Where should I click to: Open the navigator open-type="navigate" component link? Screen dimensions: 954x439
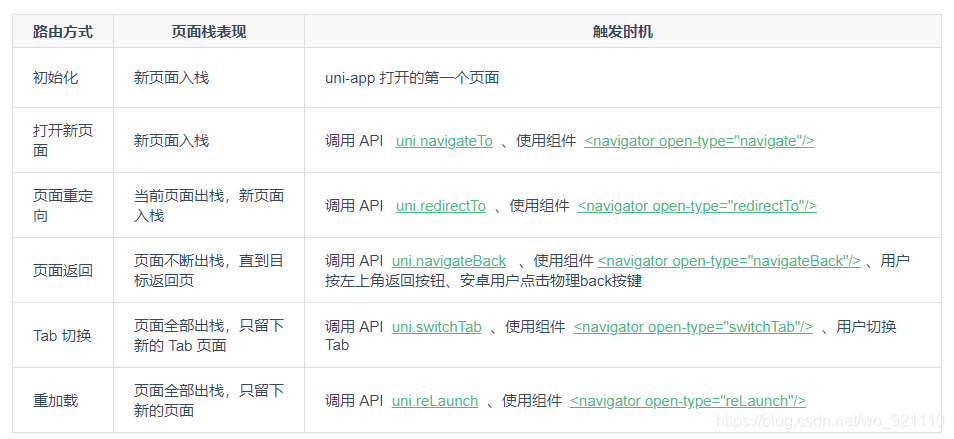(699, 141)
